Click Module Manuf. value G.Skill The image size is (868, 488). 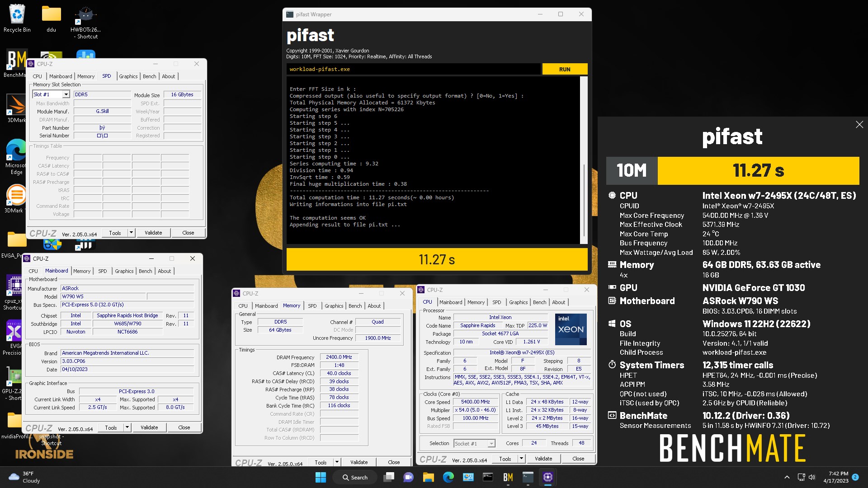point(102,111)
